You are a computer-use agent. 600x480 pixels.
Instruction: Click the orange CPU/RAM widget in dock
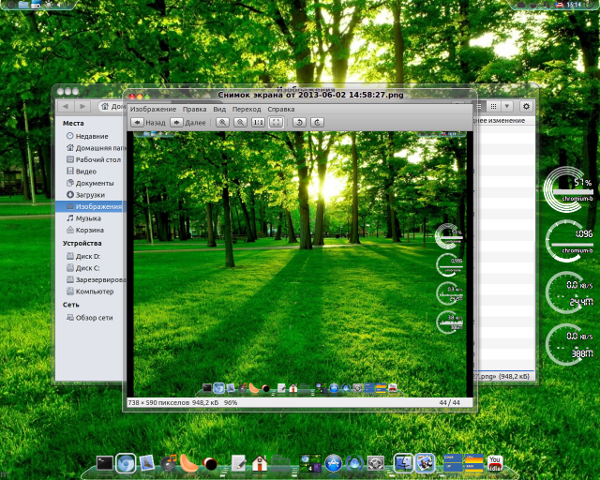coord(474,463)
